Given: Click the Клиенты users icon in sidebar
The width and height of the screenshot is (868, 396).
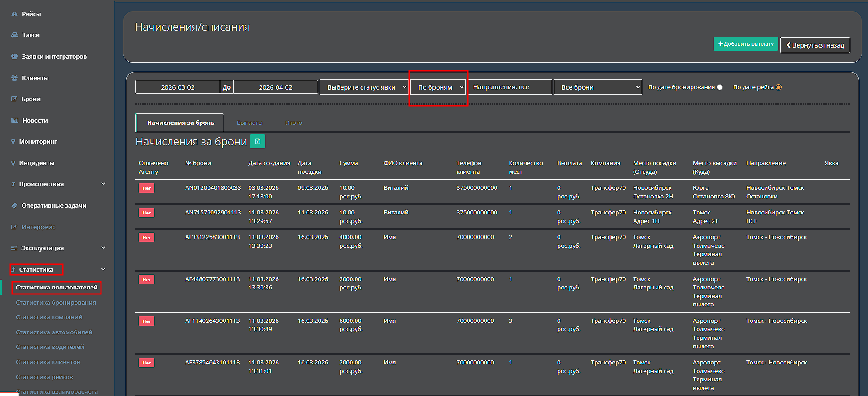Looking at the screenshot, I should tap(15, 78).
